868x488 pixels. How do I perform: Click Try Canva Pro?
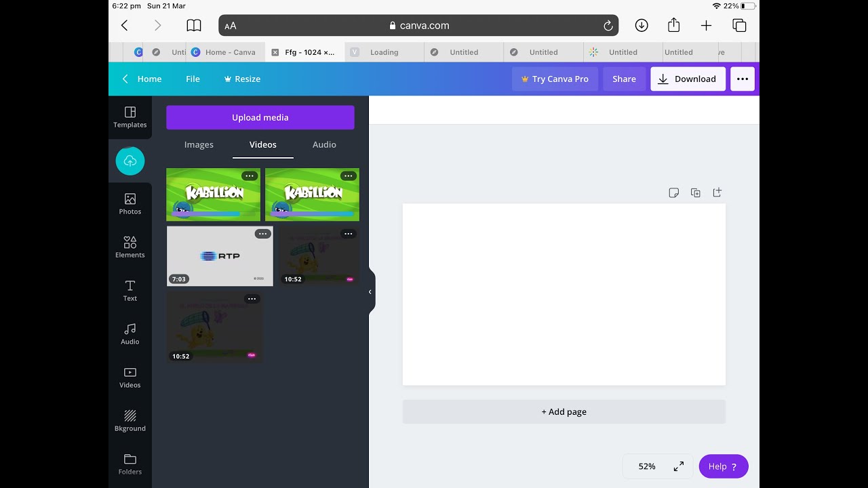pos(555,79)
